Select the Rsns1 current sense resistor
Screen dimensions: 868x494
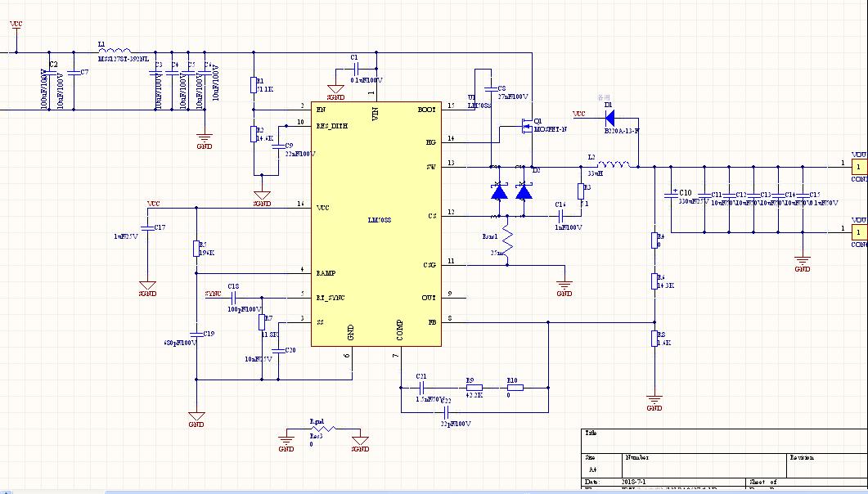(507, 240)
